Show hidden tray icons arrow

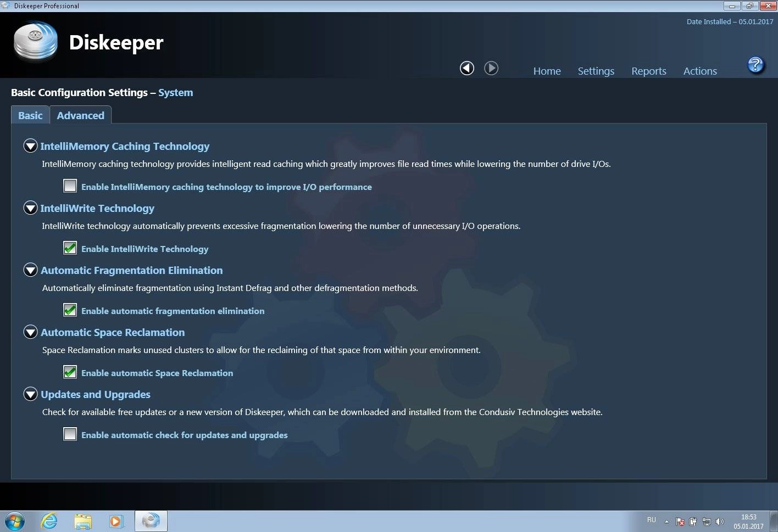point(666,522)
